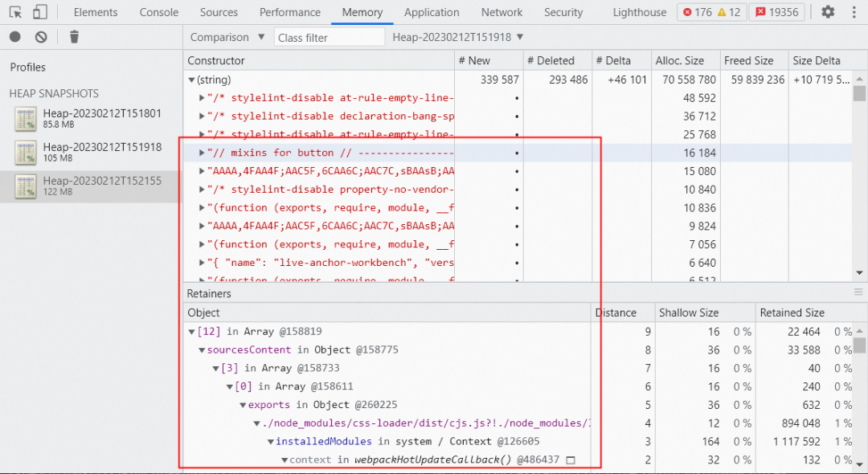The image size is (868, 474).
Task: Expand the '// mixins for button' row
Action: pos(202,153)
